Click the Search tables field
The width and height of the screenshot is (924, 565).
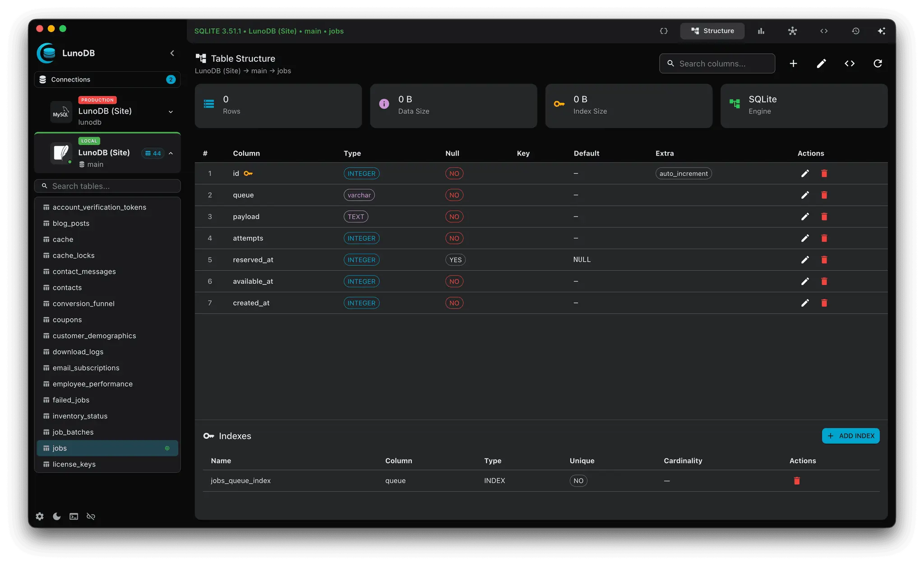click(x=107, y=186)
